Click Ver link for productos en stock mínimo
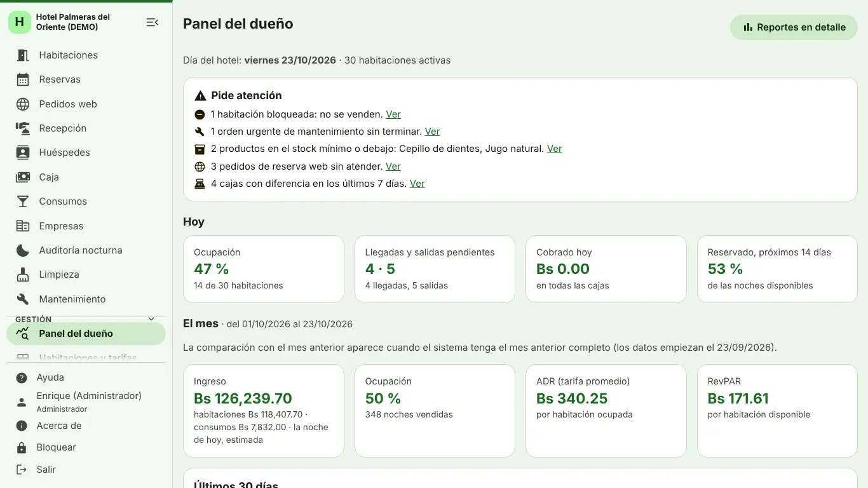This screenshot has width=868, height=488. pyautogui.click(x=555, y=149)
